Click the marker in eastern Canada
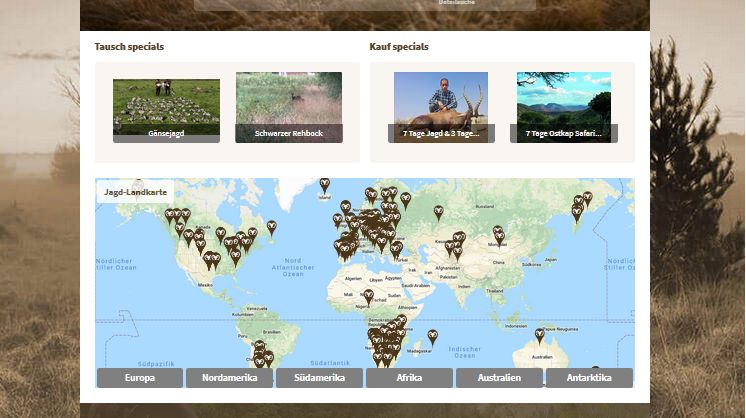The image size is (746, 418). [271, 227]
